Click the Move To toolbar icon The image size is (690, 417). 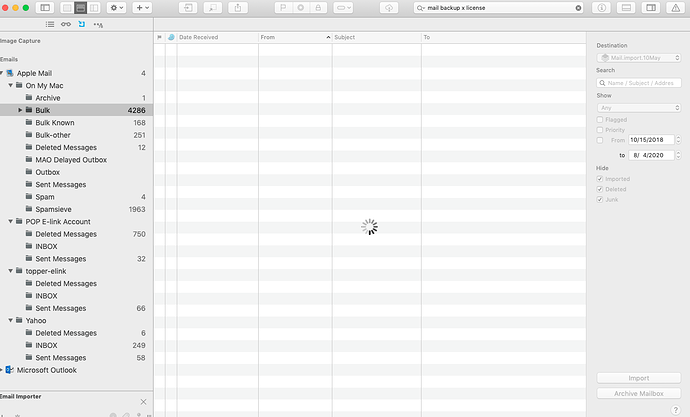(x=188, y=7)
